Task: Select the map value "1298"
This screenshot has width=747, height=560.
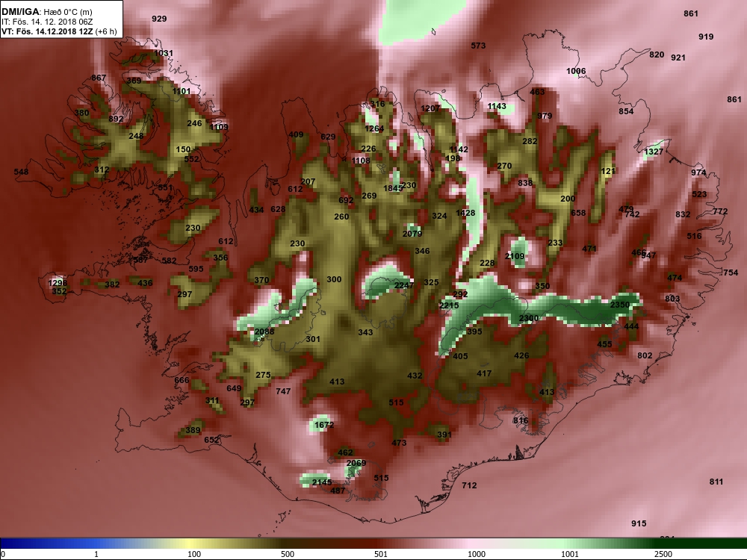Action: [x=58, y=283]
